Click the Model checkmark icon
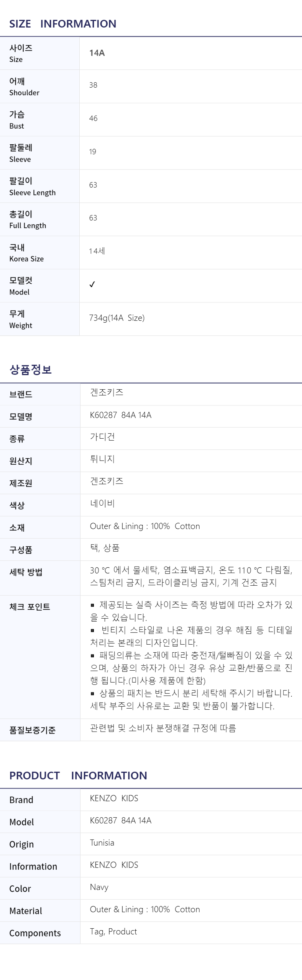 pyautogui.click(x=92, y=284)
